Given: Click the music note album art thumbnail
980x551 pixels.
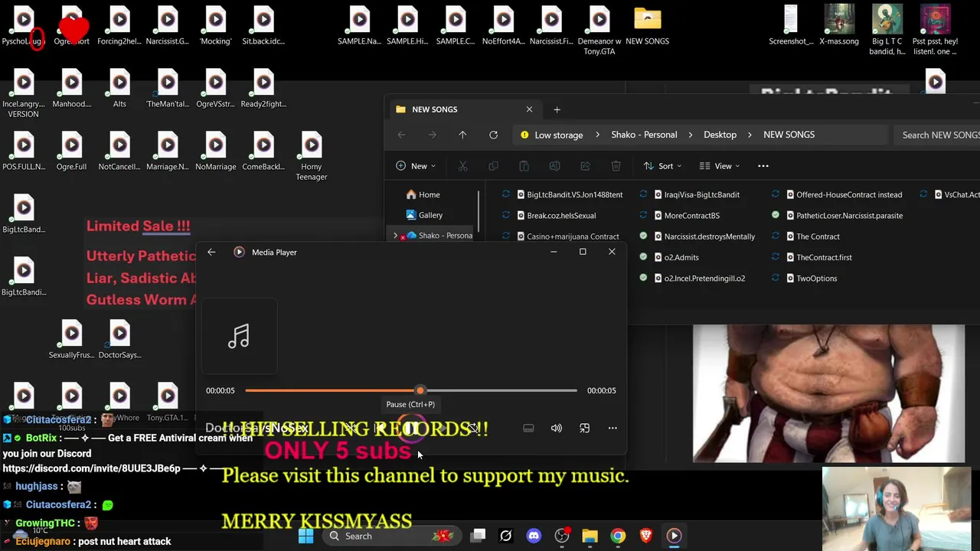Looking at the screenshot, I should point(239,336).
